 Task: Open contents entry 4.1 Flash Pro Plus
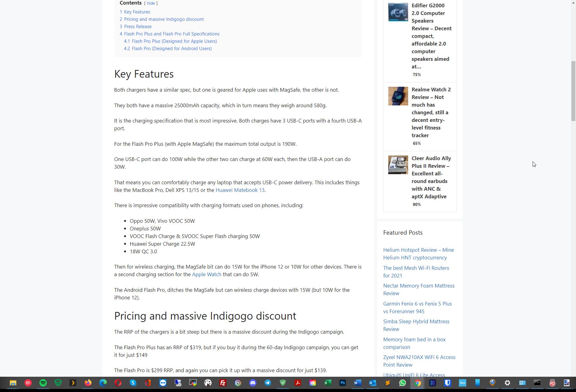(174, 41)
